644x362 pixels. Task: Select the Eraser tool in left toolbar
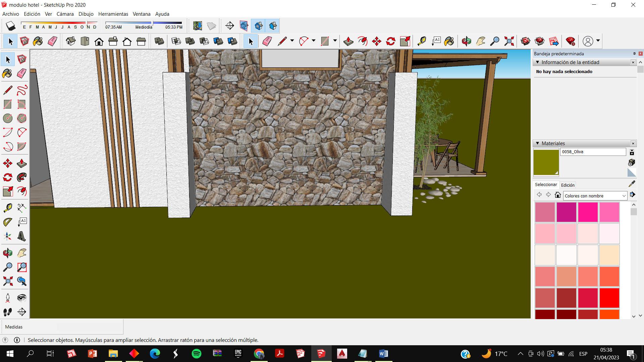click(x=21, y=73)
